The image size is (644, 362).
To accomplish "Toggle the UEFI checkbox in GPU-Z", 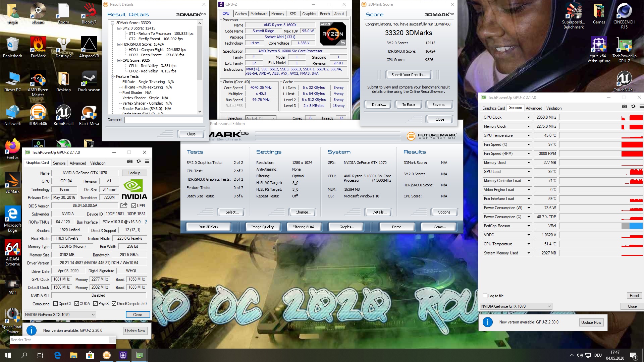I will [x=133, y=206].
